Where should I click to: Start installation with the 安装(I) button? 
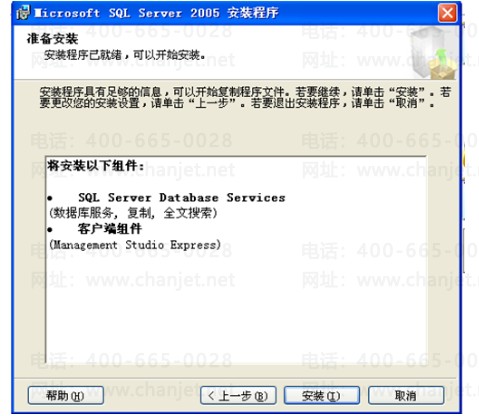(322, 396)
